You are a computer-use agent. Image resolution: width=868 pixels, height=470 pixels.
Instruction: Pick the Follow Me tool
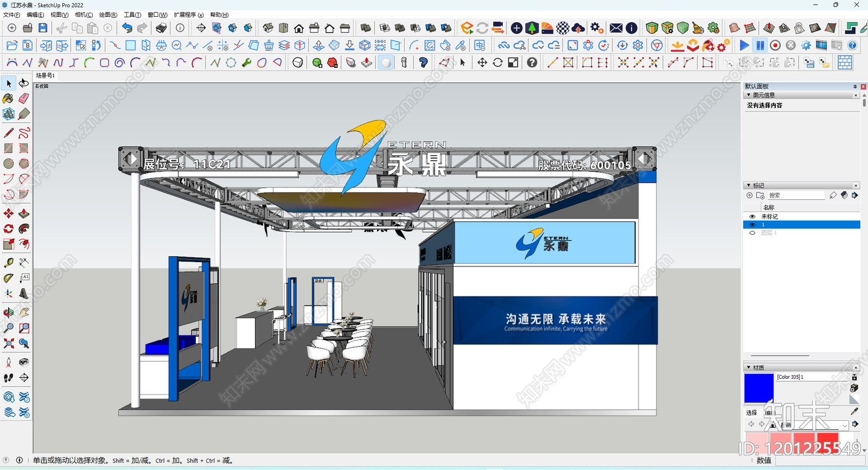(24, 228)
